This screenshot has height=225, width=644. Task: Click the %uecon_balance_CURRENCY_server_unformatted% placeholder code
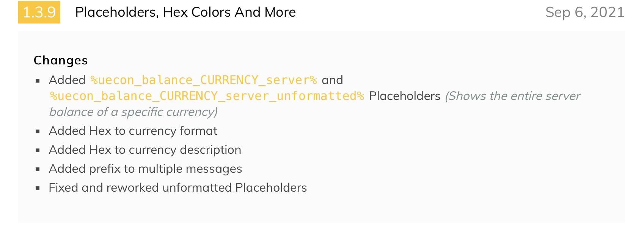tap(207, 96)
